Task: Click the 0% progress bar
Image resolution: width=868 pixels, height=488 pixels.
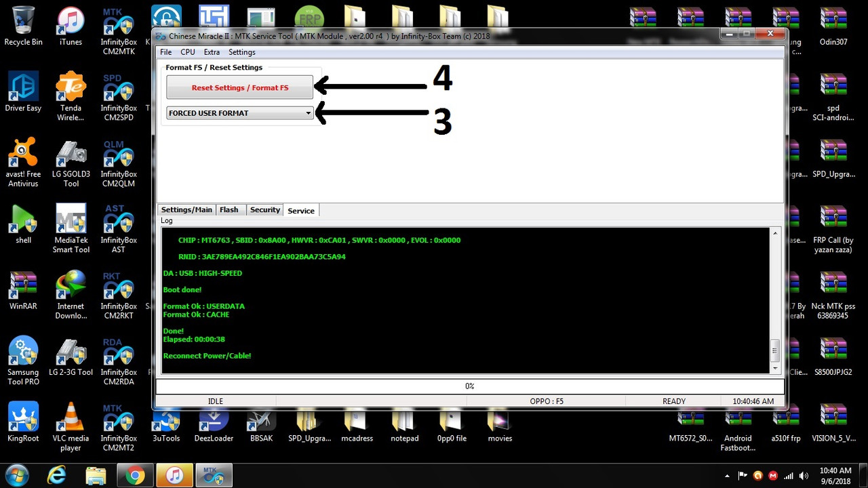Action: pos(469,386)
